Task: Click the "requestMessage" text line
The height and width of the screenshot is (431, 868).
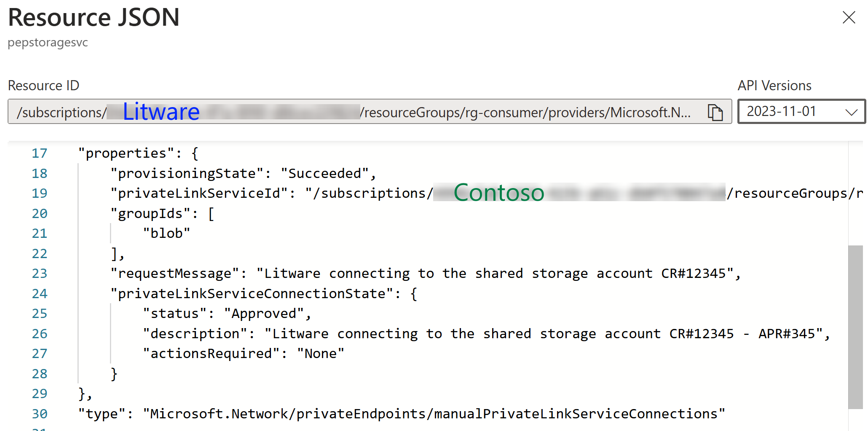Action: click(x=425, y=273)
